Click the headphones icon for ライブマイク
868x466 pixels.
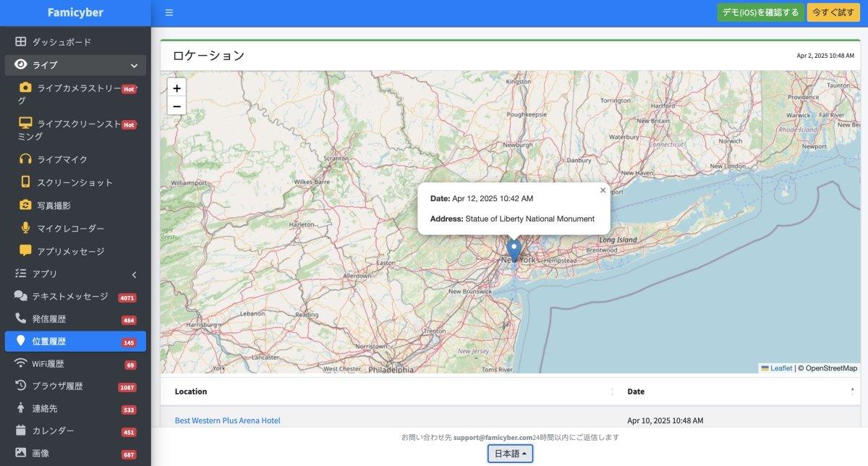pos(25,159)
